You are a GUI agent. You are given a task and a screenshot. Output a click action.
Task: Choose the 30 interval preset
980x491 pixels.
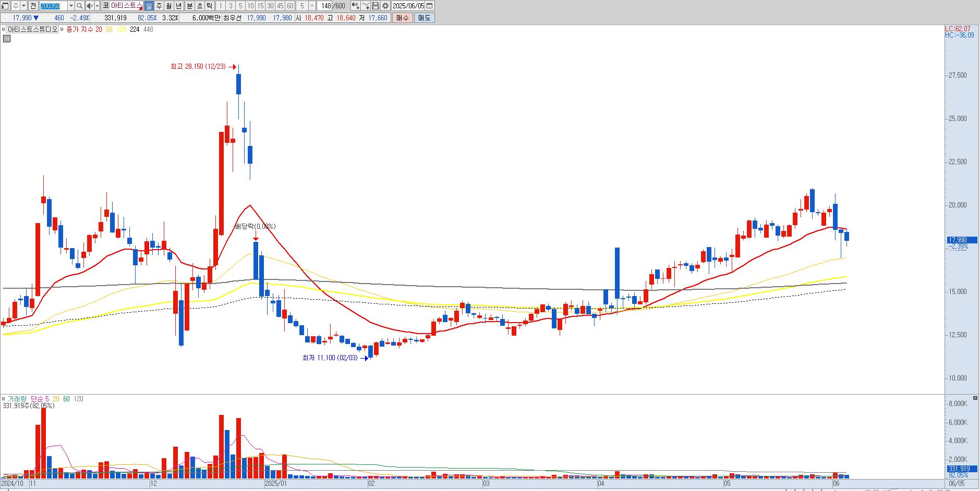tap(270, 6)
